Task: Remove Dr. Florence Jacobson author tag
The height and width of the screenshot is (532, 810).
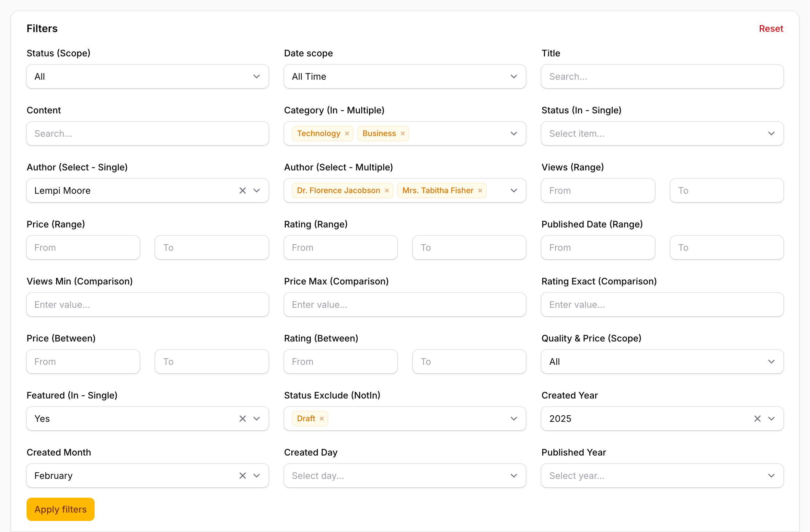Action: tap(387, 191)
